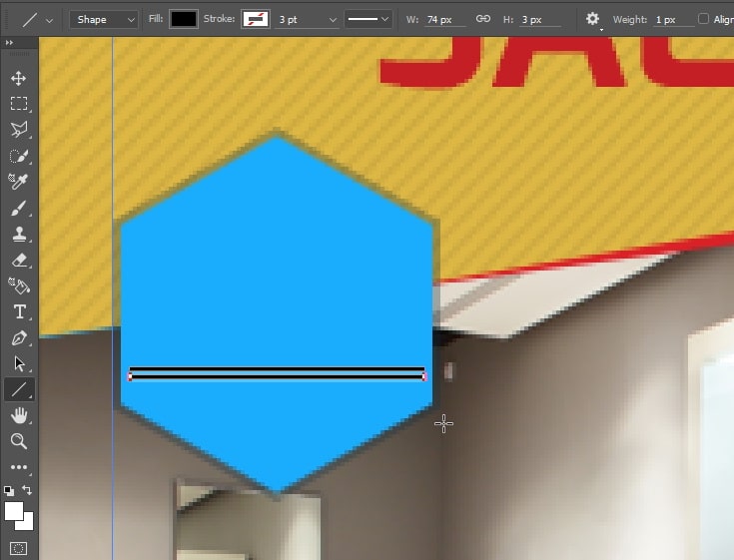This screenshot has width=734, height=560.
Task: Select the Quick Selection tool
Action: tap(19, 156)
